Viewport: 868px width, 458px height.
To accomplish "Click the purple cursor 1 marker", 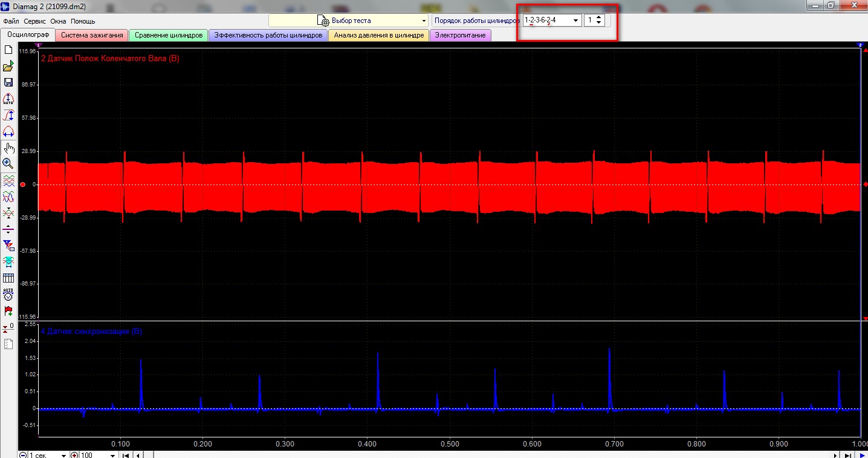I will click(x=38, y=45).
